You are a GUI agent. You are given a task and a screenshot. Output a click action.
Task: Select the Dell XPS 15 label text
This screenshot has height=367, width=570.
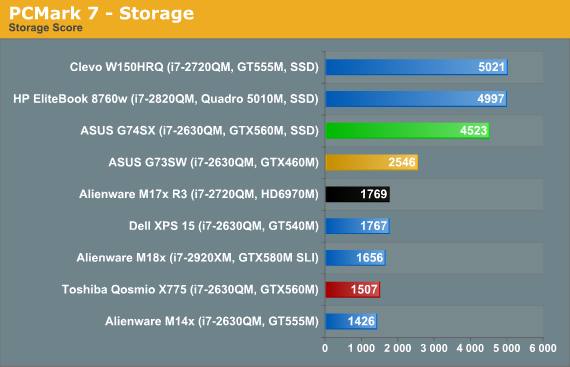(224, 226)
